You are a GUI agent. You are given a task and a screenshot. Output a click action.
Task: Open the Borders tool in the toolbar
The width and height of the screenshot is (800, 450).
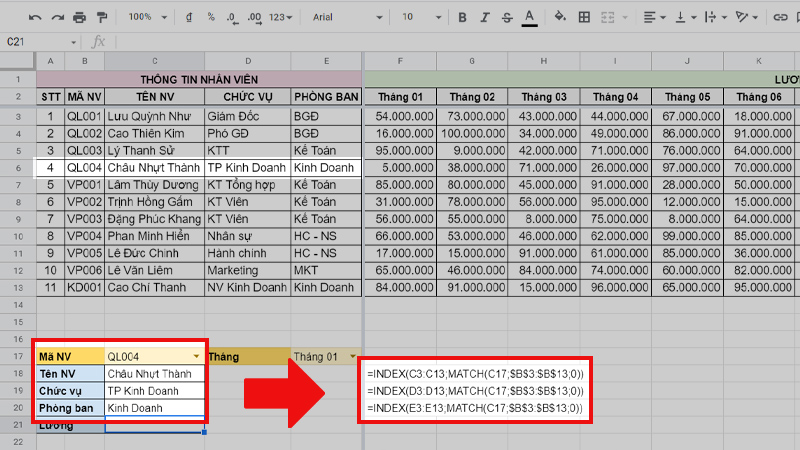tap(585, 17)
